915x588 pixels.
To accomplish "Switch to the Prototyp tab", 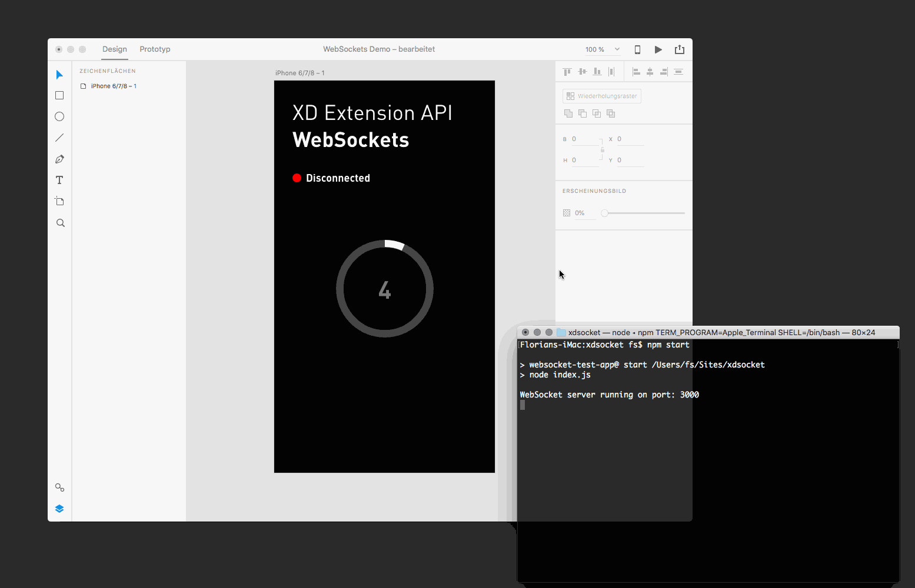I will (x=155, y=49).
